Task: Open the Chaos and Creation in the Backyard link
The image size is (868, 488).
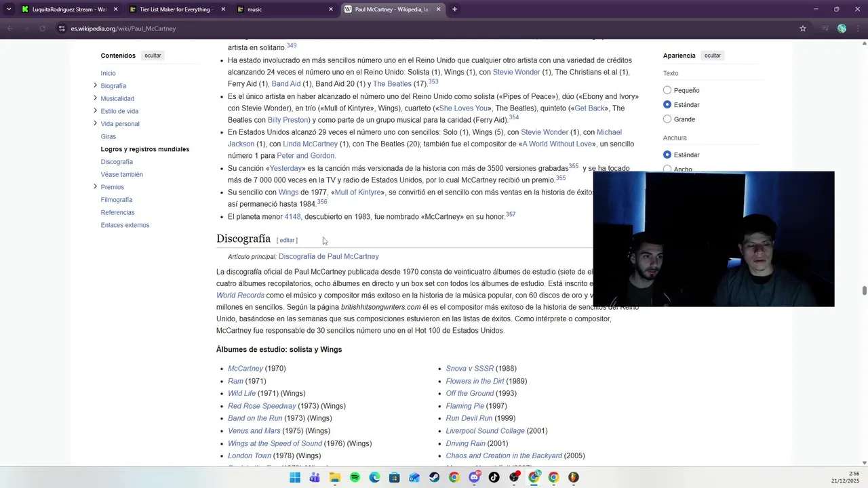Action: pos(504,455)
